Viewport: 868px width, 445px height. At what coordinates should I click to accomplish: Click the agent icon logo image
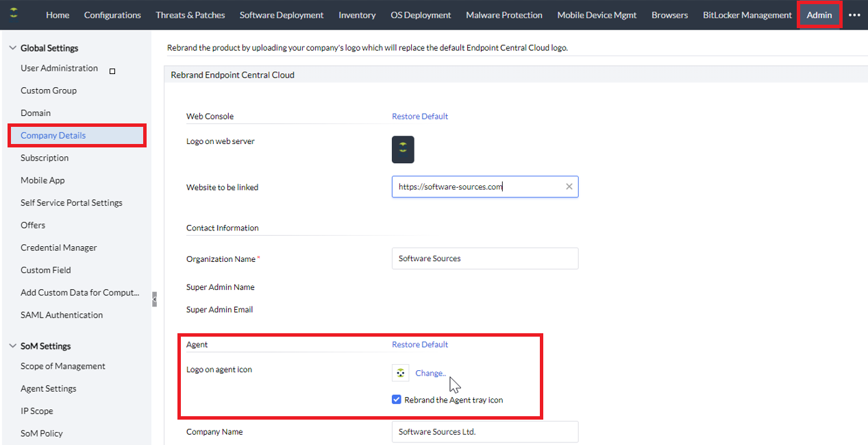tap(401, 373)
